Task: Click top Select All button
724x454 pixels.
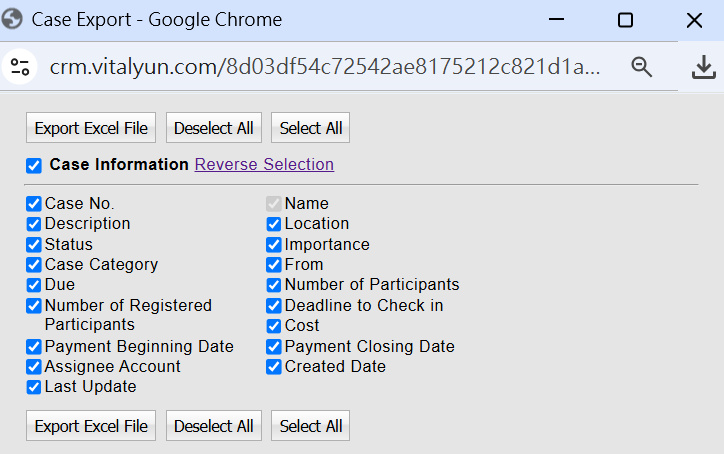Action: coord(310,128)
